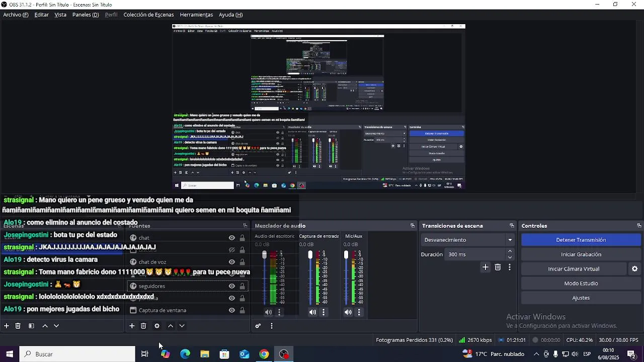
Task: Open the Editar menu
Action: click(42, 15)
